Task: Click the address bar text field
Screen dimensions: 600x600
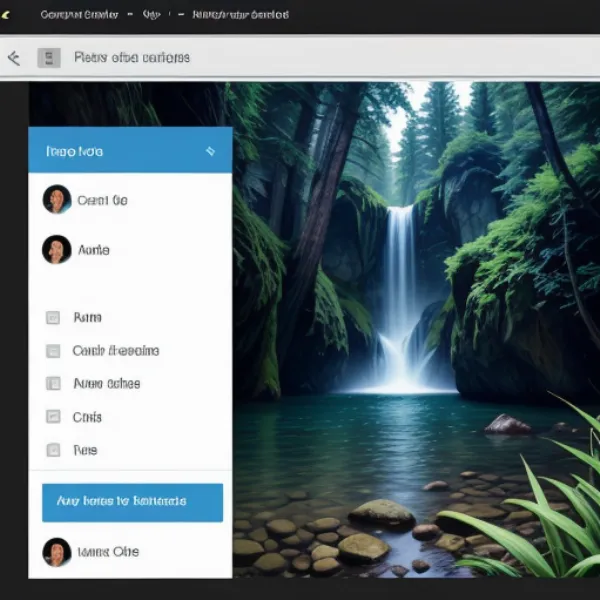Action: pos(132,58)
